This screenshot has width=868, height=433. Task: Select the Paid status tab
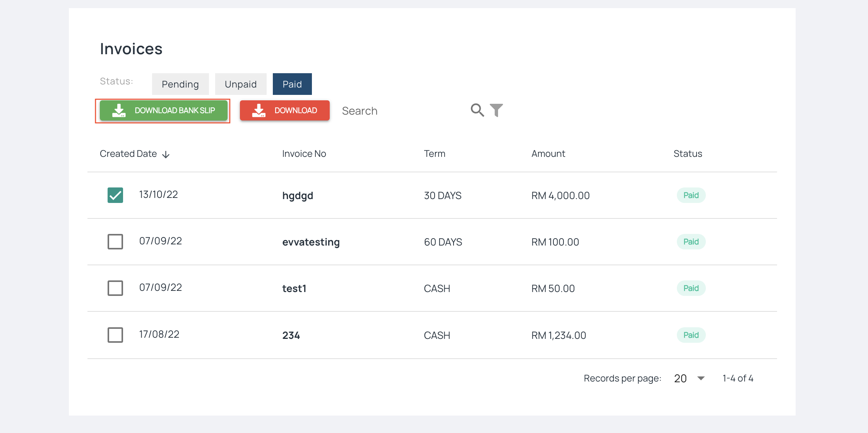292,84
